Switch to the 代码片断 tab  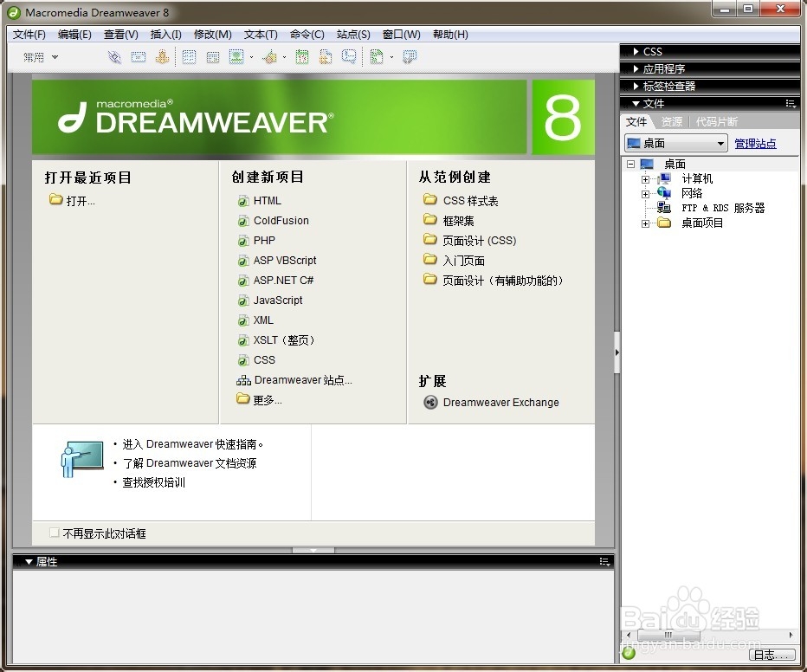(x=716, y=122)
